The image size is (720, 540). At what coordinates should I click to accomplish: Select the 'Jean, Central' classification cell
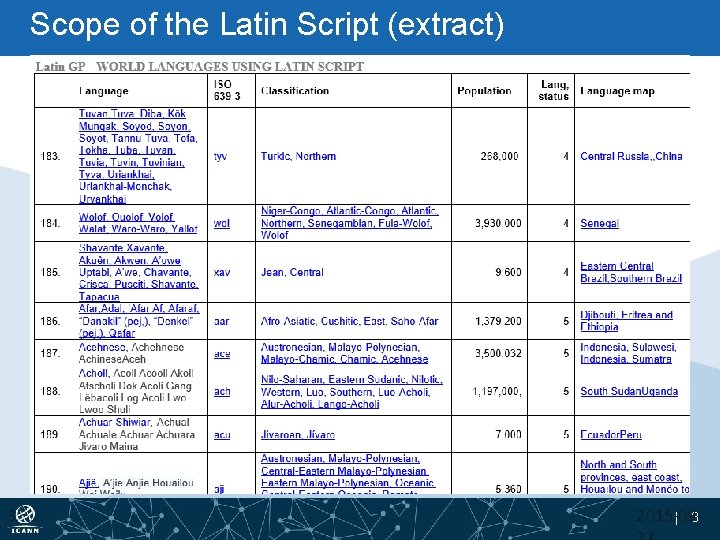tap(292, 272)
